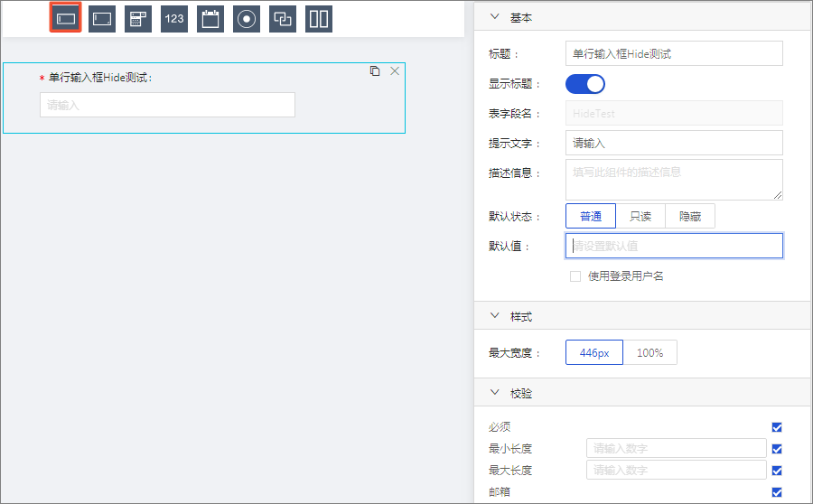
Task: Collapse the 基本 section
Action: pyautogui.click(x=495, y=17)
